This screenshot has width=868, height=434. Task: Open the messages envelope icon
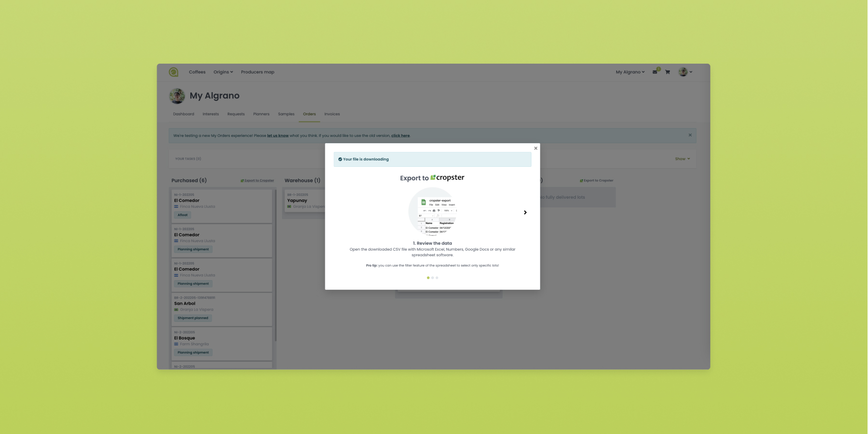point(655,72)
